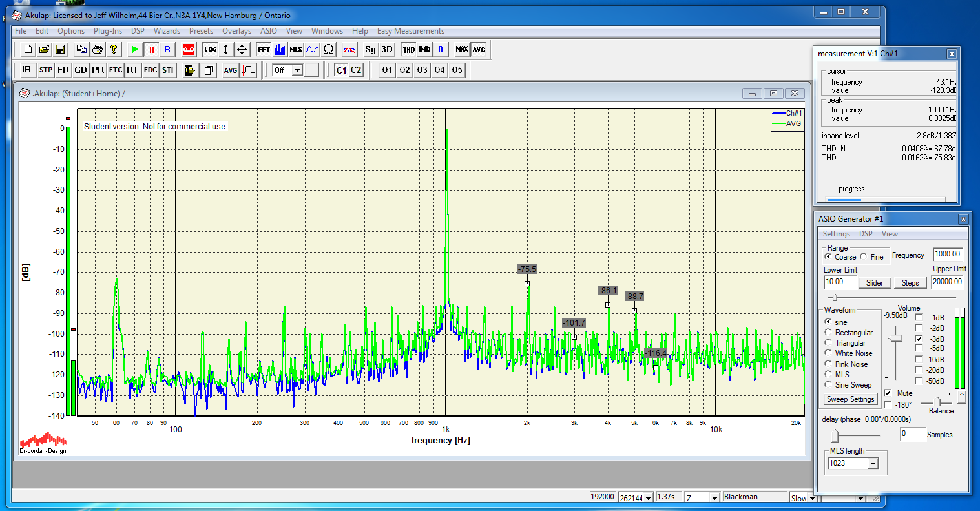Select the blue bar-graph spectrum icon
980x511 pixels.
(280, 49)
